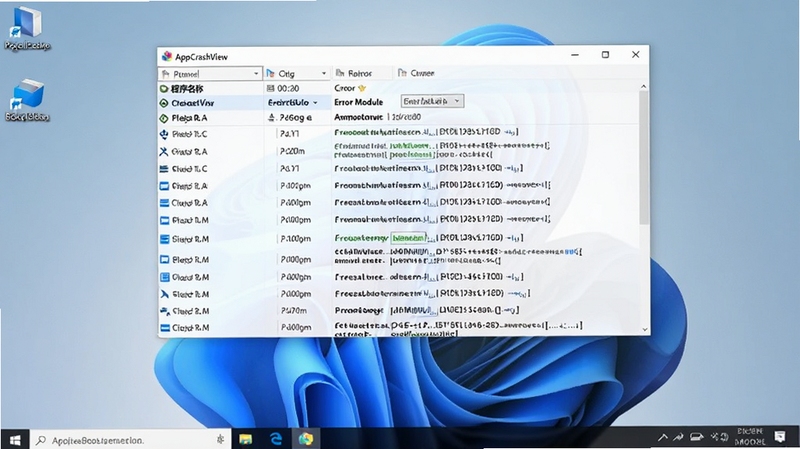Viewport: 800px width, 449px height.
Task: Click the Error Module label
Action: pyautogui.click(x=358, y=102)
